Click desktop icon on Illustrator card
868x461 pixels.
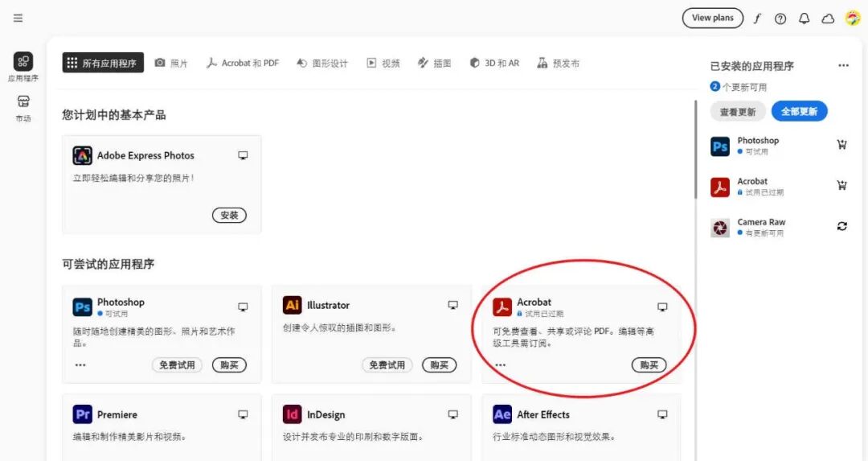(452, 305)
